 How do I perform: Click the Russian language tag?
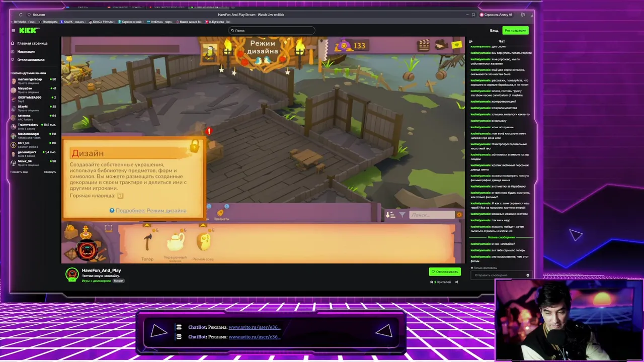point(118,281)
